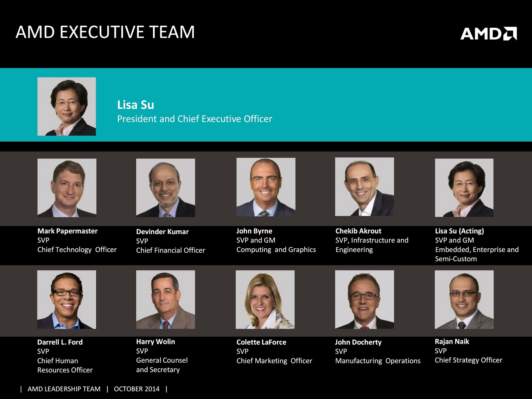This screenshot has height=399, width=532.
Task: Click the photo labeled Lisa Su (Acting)
Action: pyautogui.click(x=464, y=188)
